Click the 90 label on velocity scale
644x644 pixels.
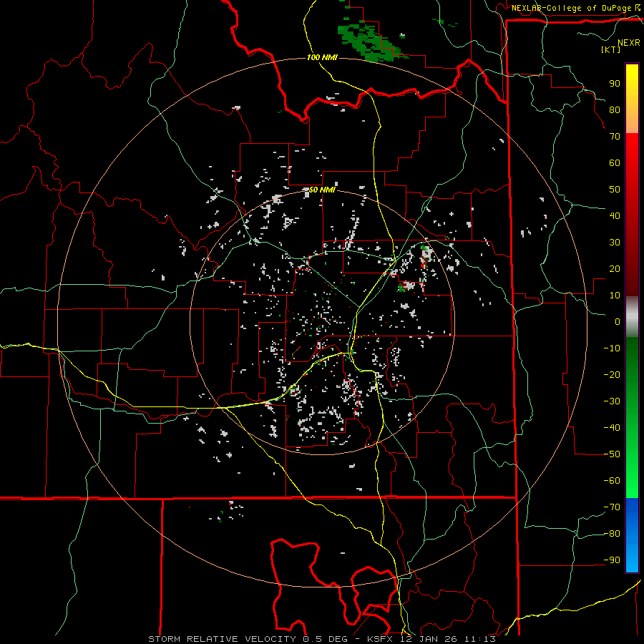point(615,84)
